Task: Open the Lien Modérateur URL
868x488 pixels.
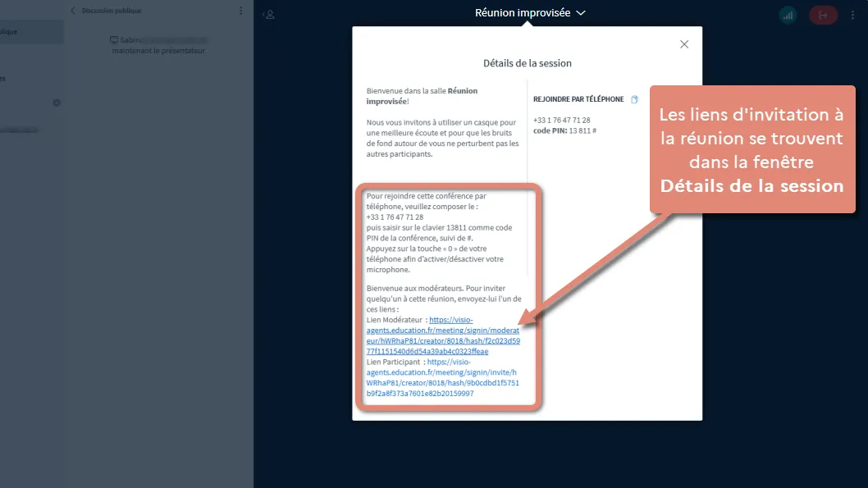Action: 443,335
